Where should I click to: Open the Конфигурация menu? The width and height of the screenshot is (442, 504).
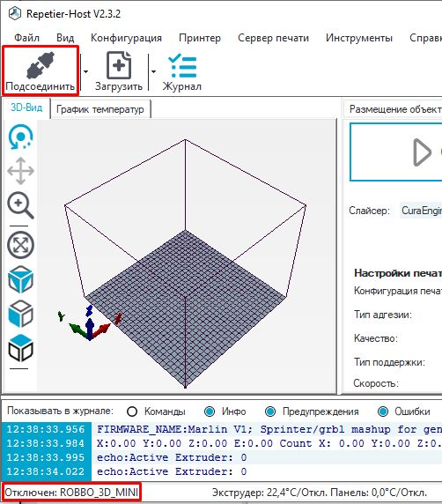pos(126,38)
